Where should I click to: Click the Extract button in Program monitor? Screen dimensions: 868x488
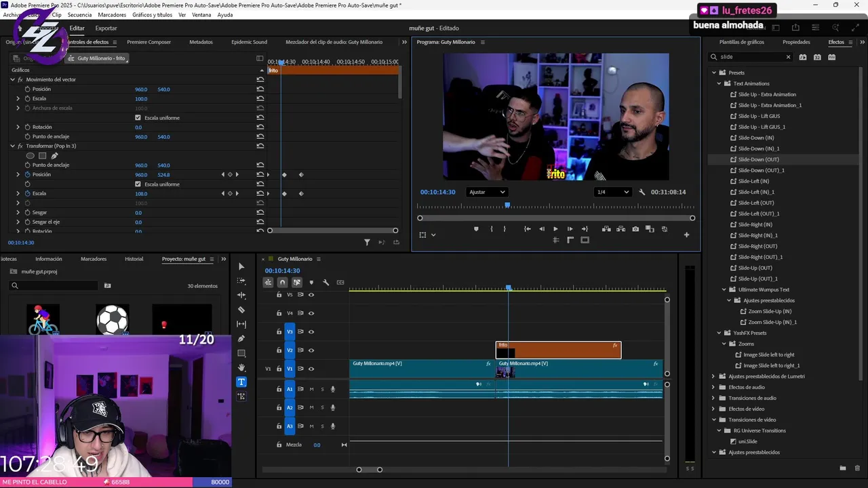(620, 229)
